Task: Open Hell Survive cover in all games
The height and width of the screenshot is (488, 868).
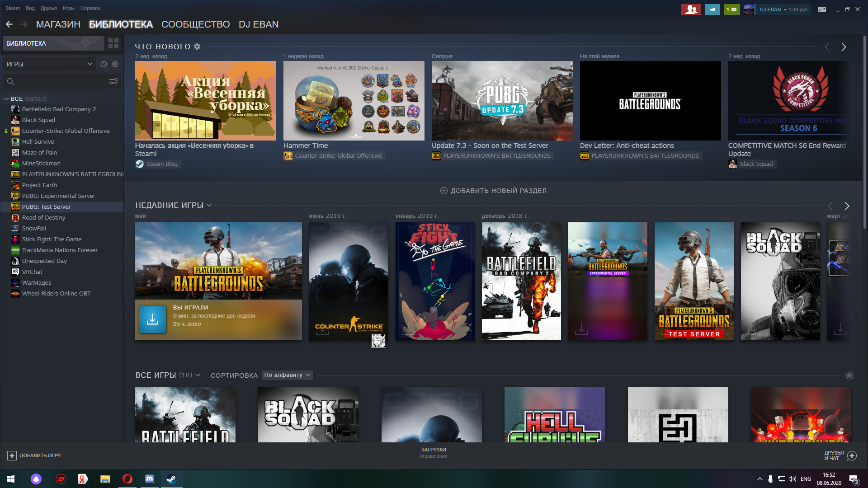Action: (x=554, y=414)
